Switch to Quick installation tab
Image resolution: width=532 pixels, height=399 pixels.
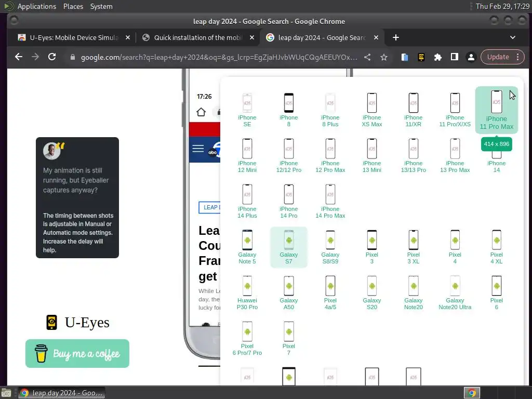tap(198, 37)
